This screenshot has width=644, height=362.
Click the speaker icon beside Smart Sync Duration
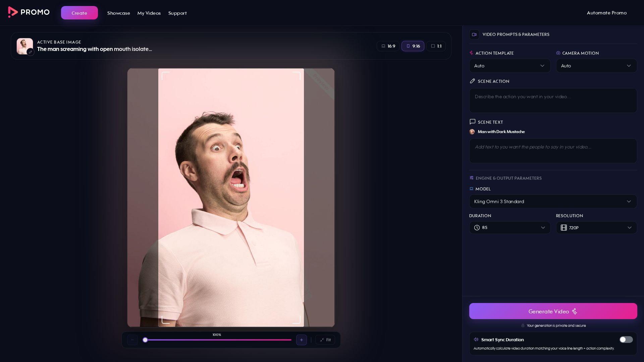[x=476, y=340]
